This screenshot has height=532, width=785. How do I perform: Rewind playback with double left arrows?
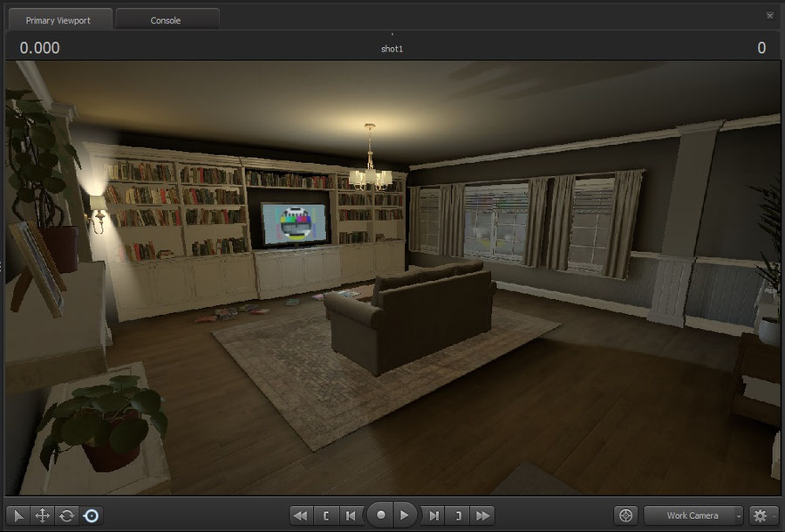[301, 515]
